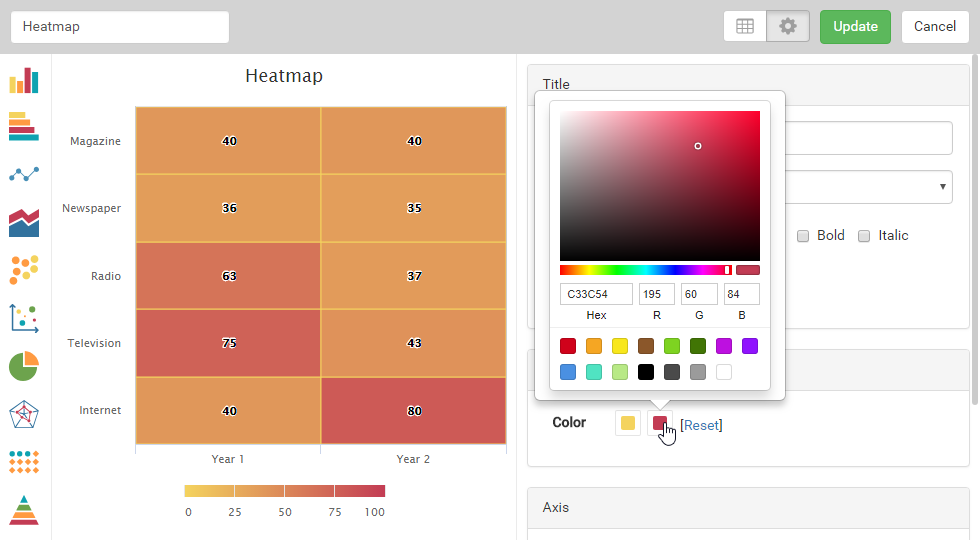Image resolution: width=980 pixels, height=540 pixels.
Task: Collapse the Title settings section
Action: point(556,84)
